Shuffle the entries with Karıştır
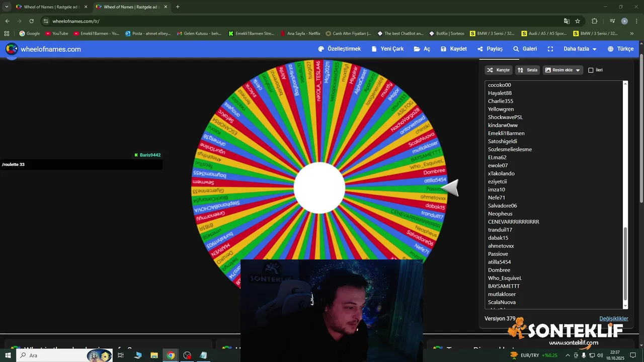The width and height of the screenshot is (644, 362). 498,70
